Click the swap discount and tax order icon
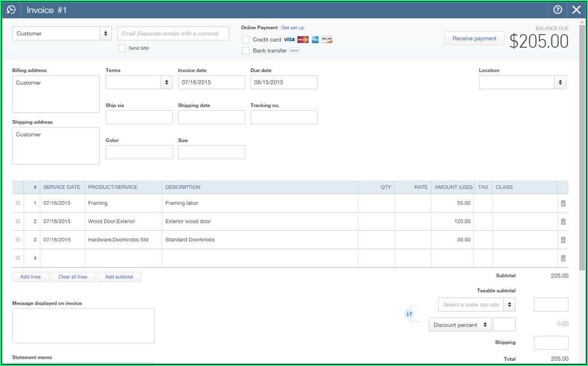The image size is (588, 366). (409, 314)
